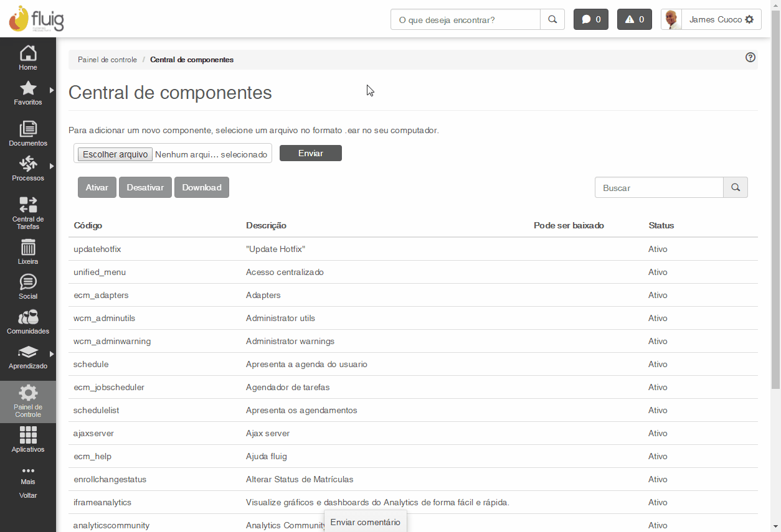The width and height of the screenshot is (781, 532).
Task: Open the alerts warning counter
Action: tap(635, 19)
